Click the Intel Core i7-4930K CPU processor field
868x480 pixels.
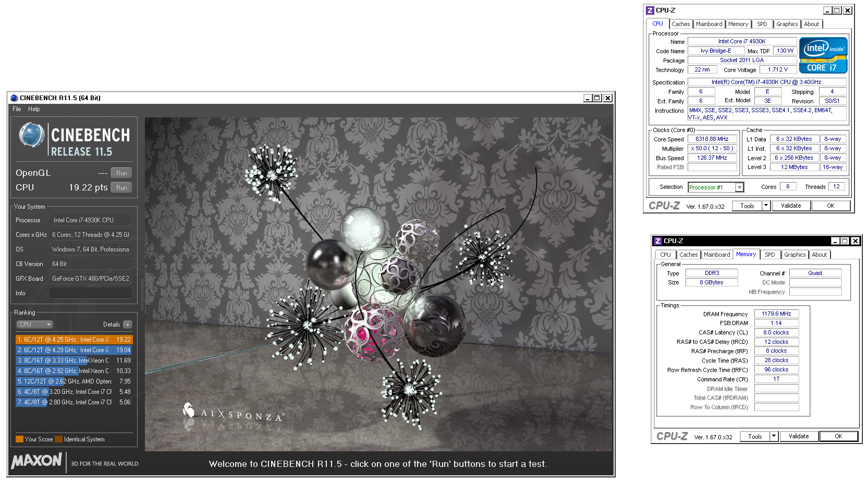[x=91, y=220]
